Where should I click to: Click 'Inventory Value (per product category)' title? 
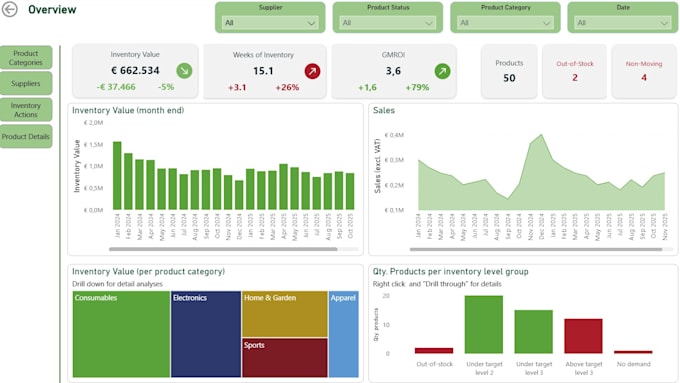(x=148, y=272)
